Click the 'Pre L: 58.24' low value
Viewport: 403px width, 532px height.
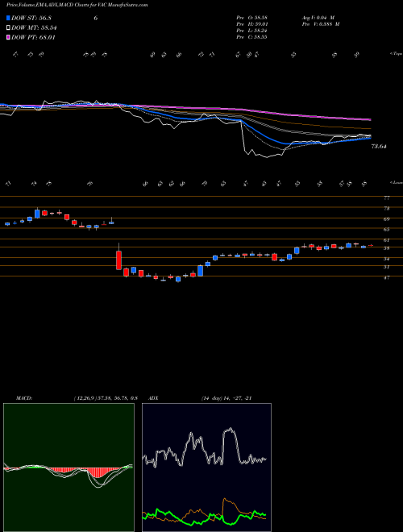[x=252, y=31]
